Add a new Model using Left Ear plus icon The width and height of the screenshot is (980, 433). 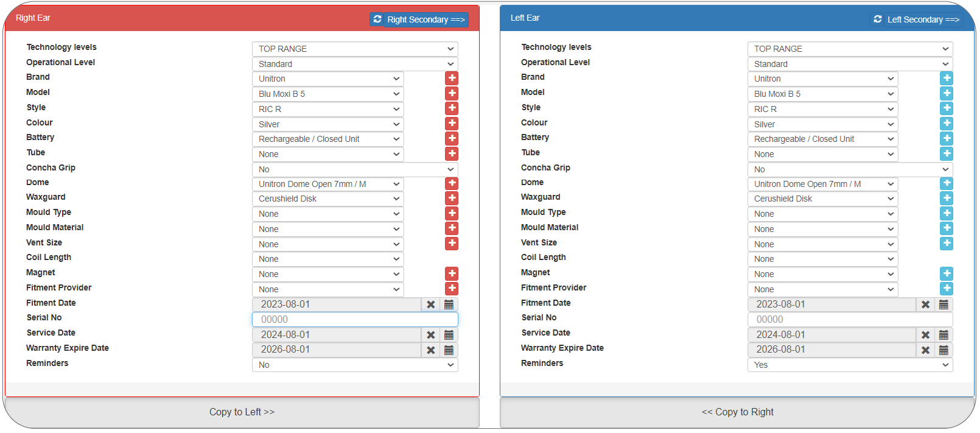[x=947, y=94]
